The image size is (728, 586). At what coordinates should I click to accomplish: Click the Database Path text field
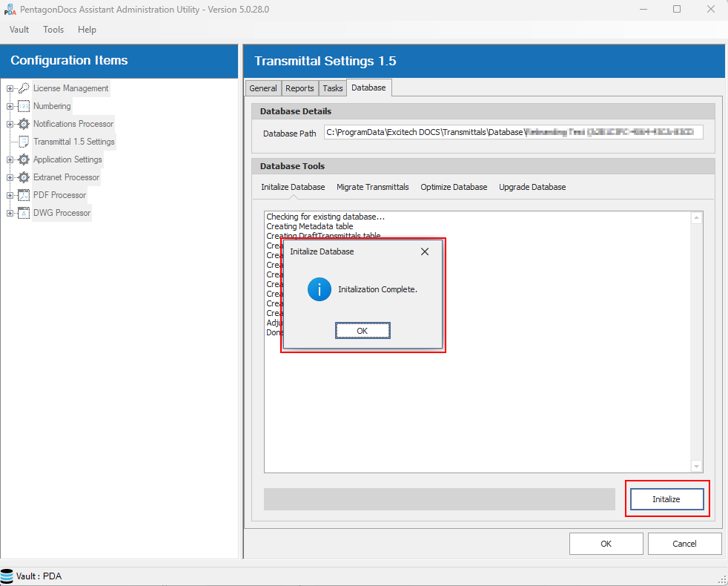(x=512, y=133)
